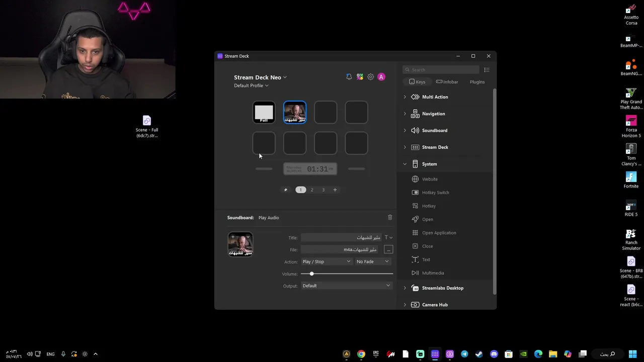Delete the Play Audio action with trash icon
The width and height of the screenshot is (644, 362).
tap(390, 218)
